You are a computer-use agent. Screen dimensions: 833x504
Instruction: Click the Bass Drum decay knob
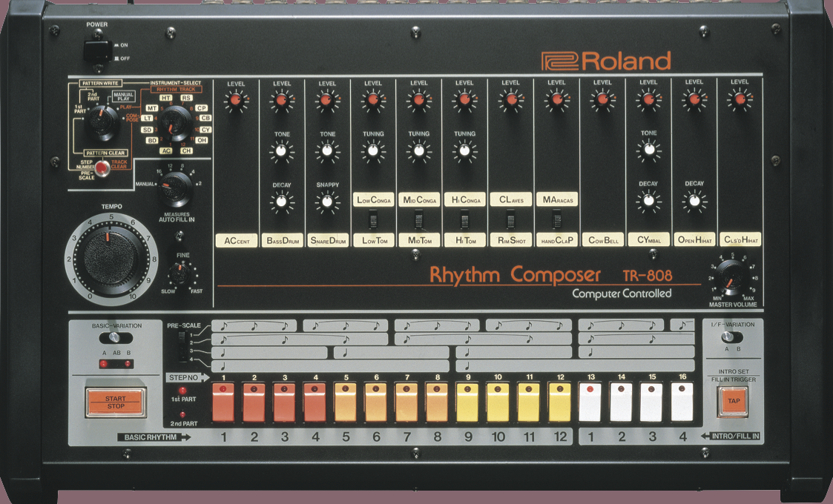tap(282, 202)
